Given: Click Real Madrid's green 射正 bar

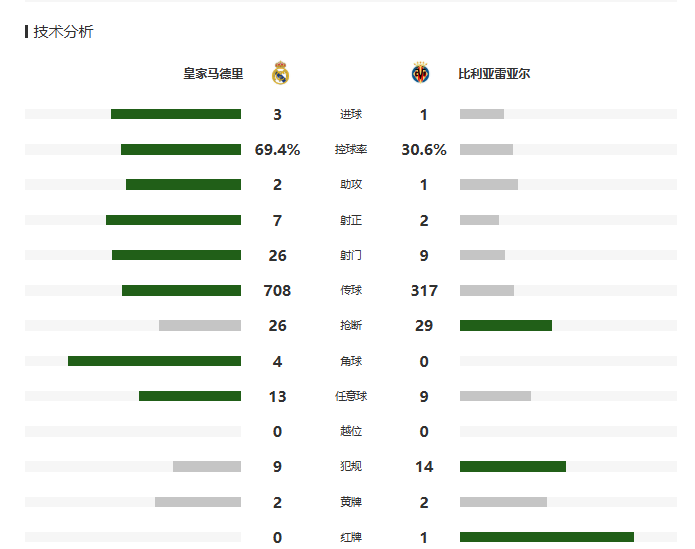Looking at the screenshot, I should pyautogui.click(x=173, y=220).
